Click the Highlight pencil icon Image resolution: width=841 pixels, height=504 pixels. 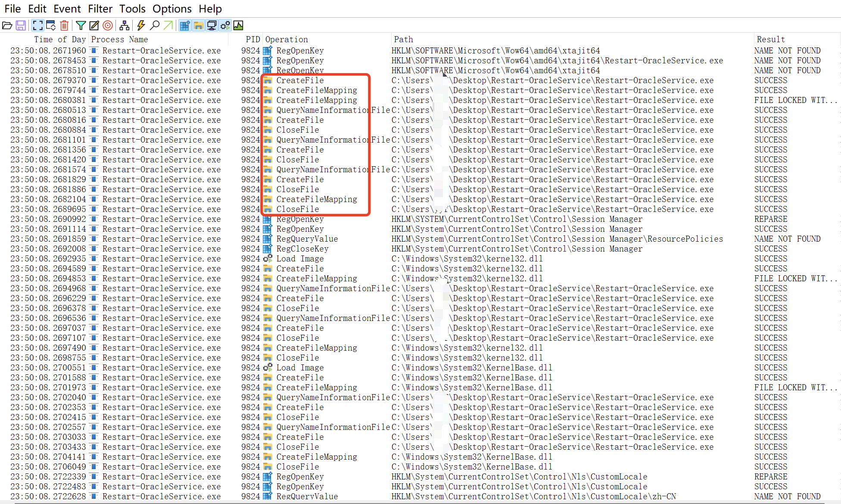[94, 26]
